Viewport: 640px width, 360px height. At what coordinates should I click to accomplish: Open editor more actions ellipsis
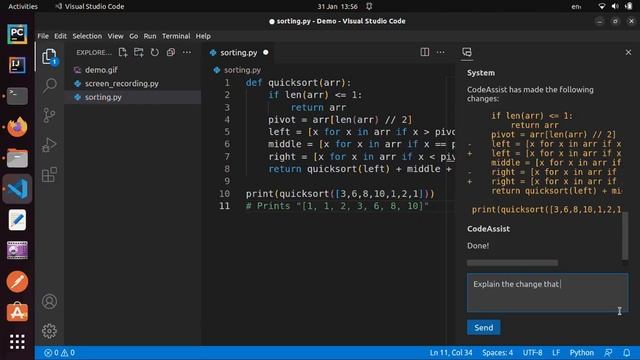[x=440, y=52]
